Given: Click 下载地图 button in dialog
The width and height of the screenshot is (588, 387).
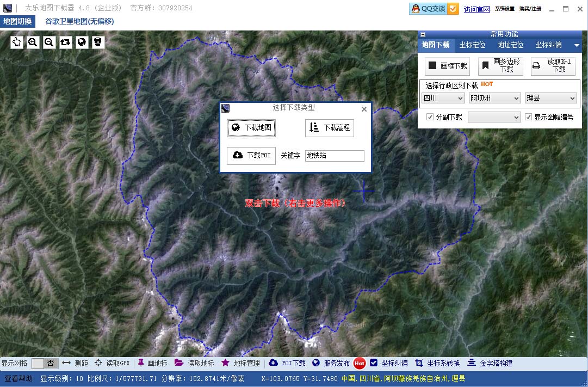Looking at the screenshot, I should [x=251, y=127].
